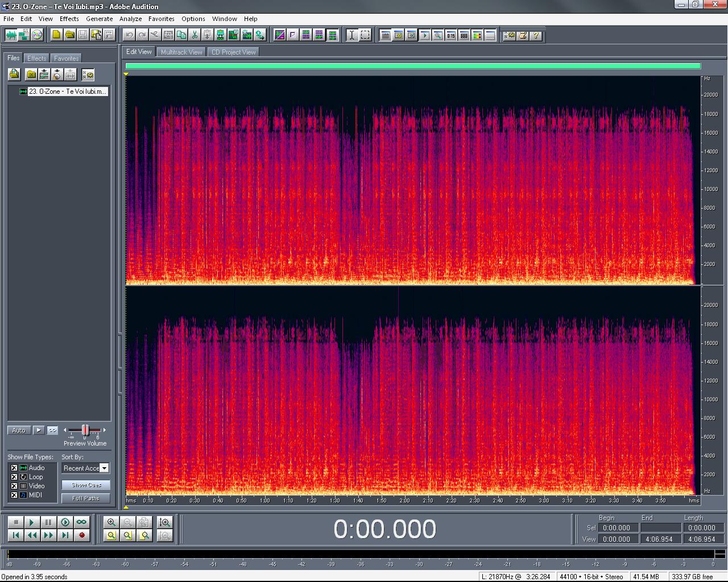The image size is (728, 582).
Task: Show the level meters window icon
Action: click(477, 35)
